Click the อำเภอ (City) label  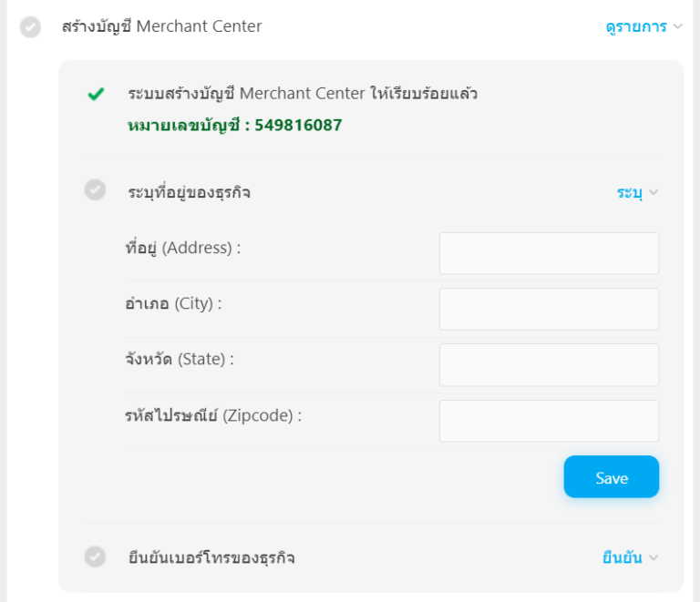coord(173,303)
